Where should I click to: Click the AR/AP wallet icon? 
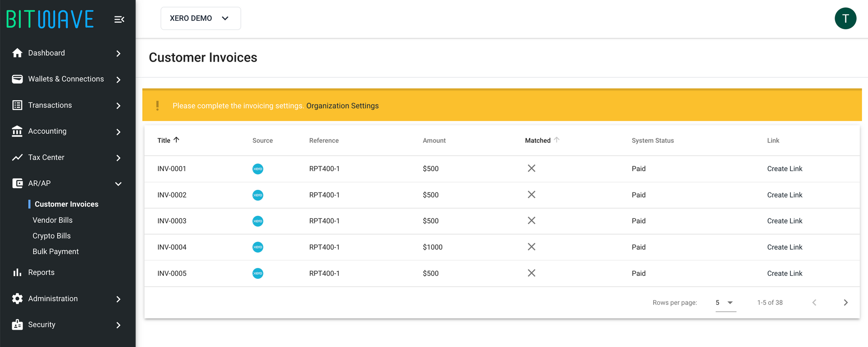coord(17,183)
